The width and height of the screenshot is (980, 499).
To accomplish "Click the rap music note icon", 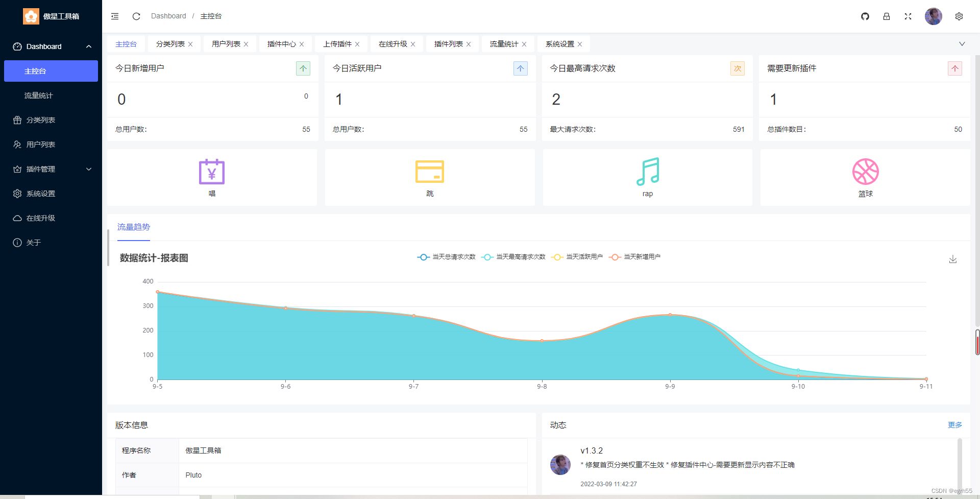I will tap(647, 172).
